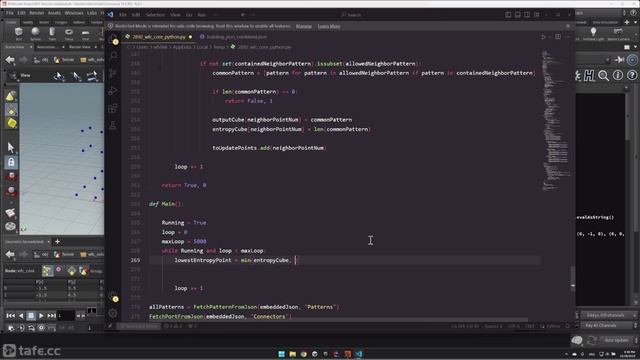640x360 pixels.
Task: Create a Torus from the Houdini shelf
Action: point(69,33)
